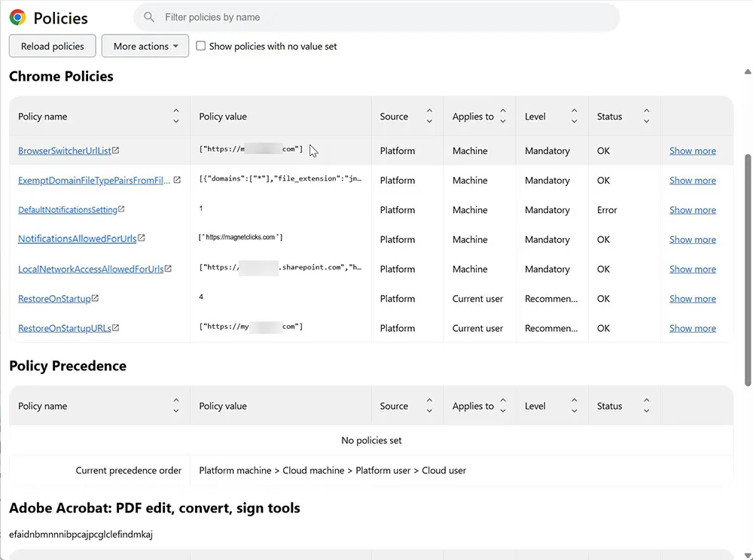Sort Chrome Policies by Policy name arrows
The width and height of the screenshot is (753, 560).
click(176, 117)
